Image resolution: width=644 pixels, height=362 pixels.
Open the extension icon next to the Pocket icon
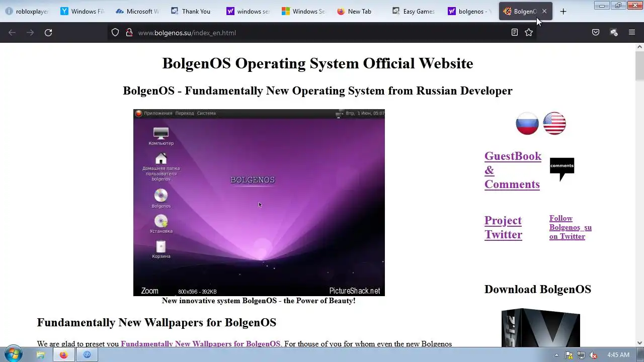(x=614, y=33)
